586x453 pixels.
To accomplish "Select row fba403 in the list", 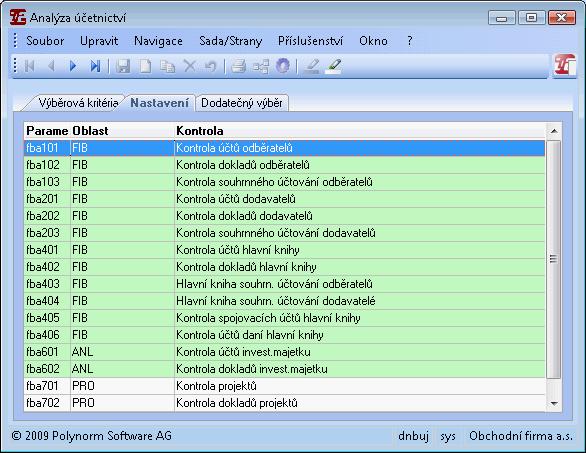I will 284,284.
